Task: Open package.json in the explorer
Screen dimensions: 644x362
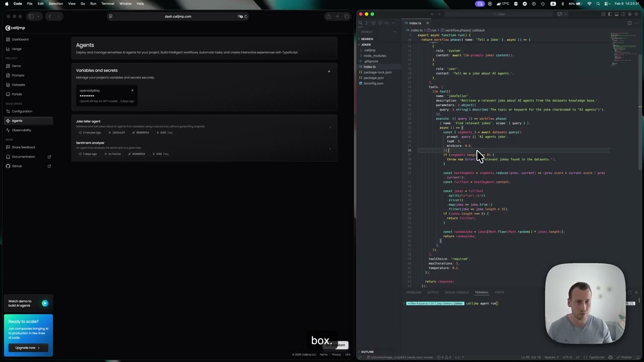Action: pyautogui.click(x=379, y=78)
